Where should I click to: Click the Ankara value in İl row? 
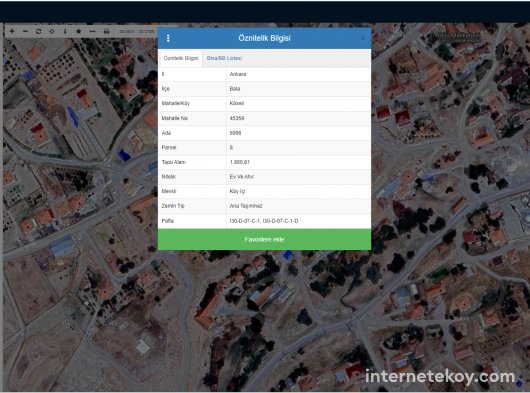pyautogui.click(x=238, y=74)
